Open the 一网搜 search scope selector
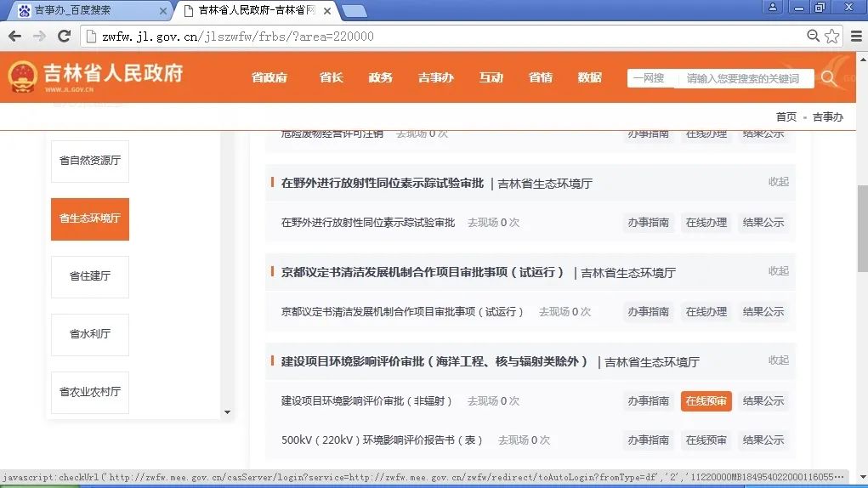The image size is (868, 488). click(650, 78)
